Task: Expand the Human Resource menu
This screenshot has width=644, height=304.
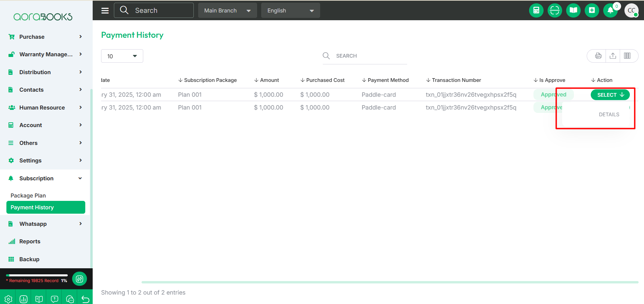Action: (x=45, y=108)
